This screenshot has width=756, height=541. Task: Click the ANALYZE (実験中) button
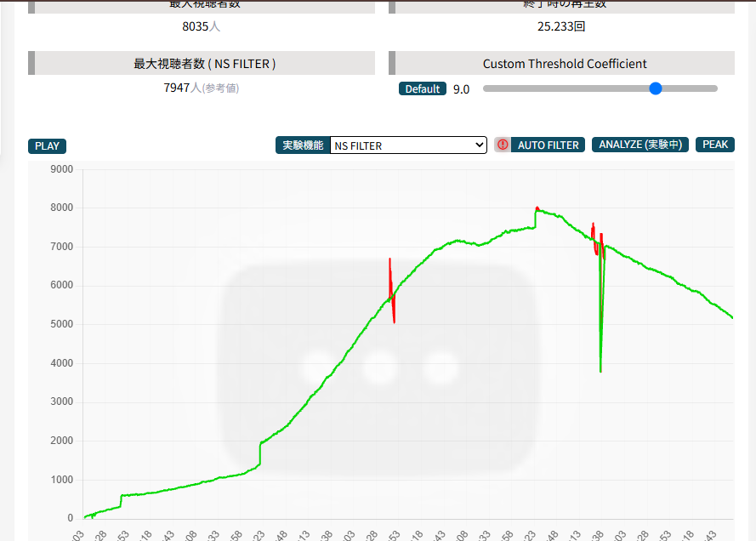point(639,145)
